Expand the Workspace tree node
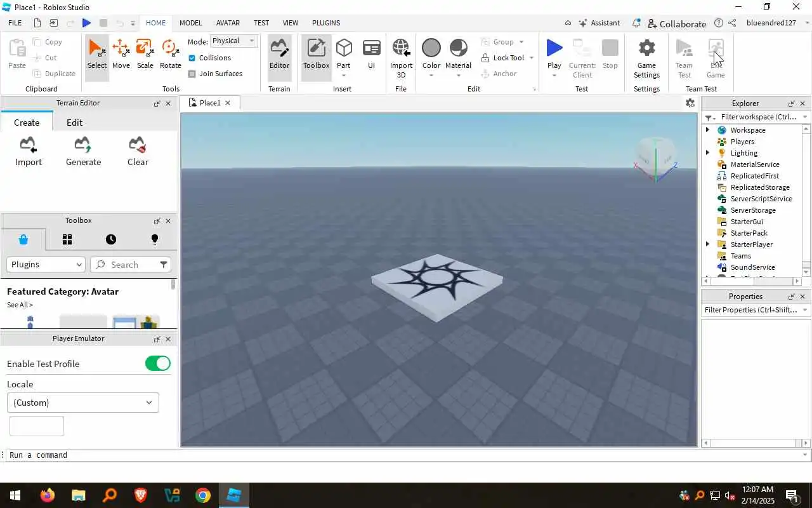 (x=707, y=130)
